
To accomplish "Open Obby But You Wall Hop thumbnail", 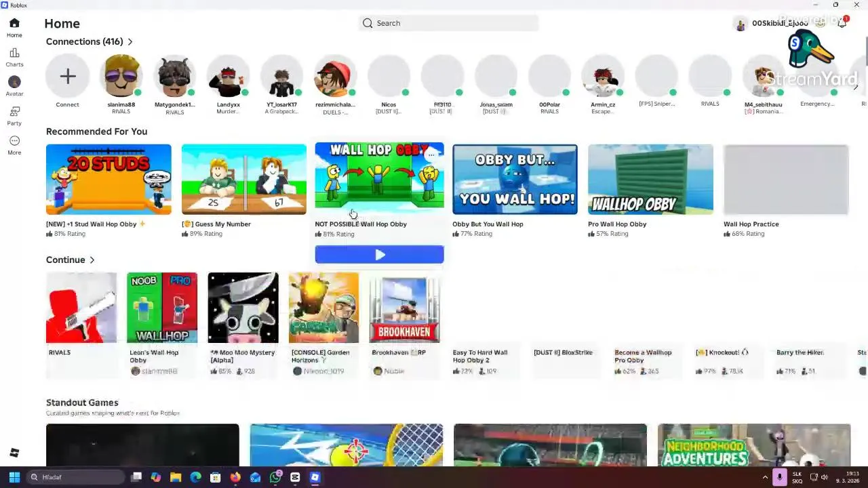I will [515, 179].
